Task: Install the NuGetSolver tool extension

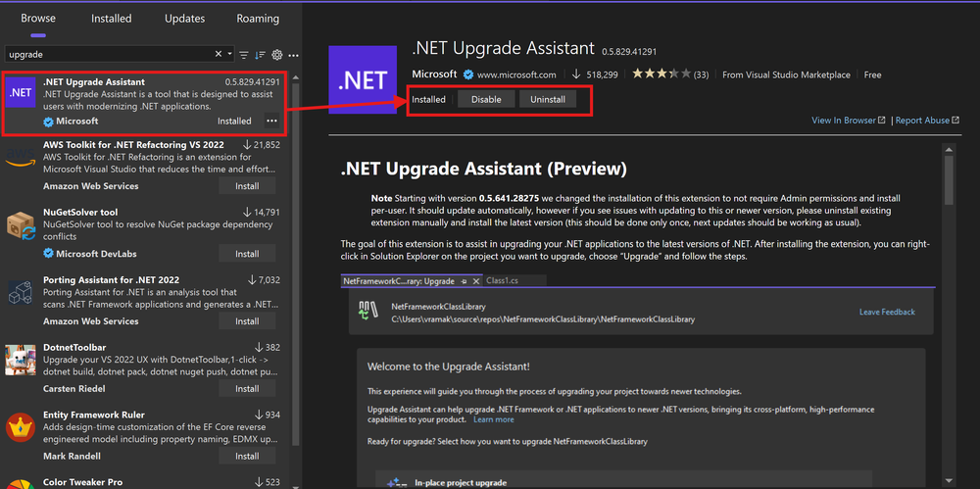Action: [247, 254]
